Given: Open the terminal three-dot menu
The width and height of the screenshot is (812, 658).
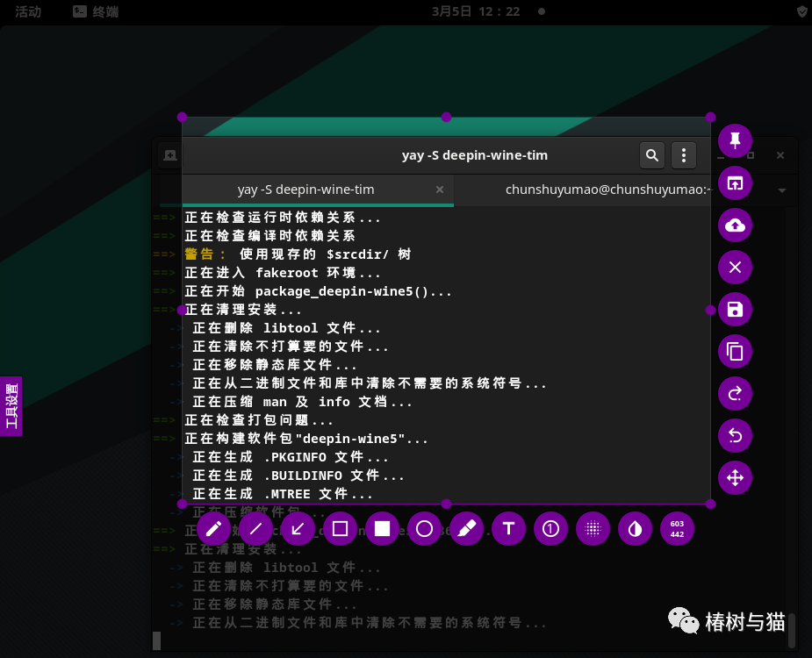Looking at the screenshot, I should [x=684, y=154].
